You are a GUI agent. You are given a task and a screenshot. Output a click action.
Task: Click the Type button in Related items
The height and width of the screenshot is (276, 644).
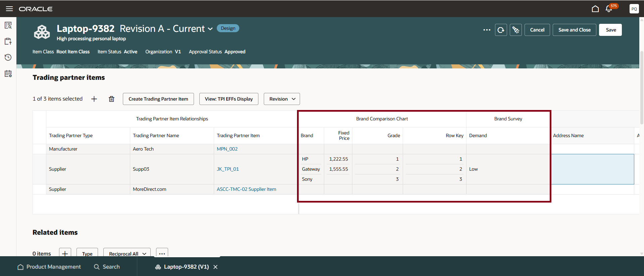87,254
